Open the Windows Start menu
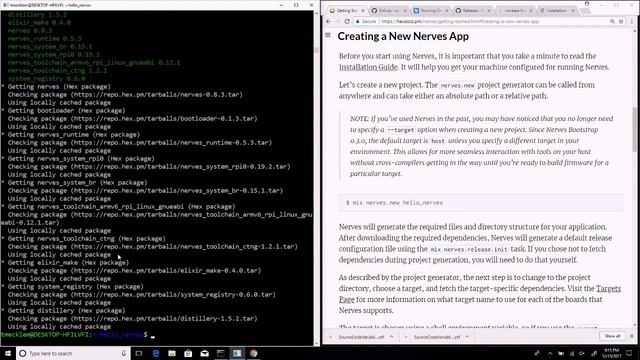 coord(8,353)
